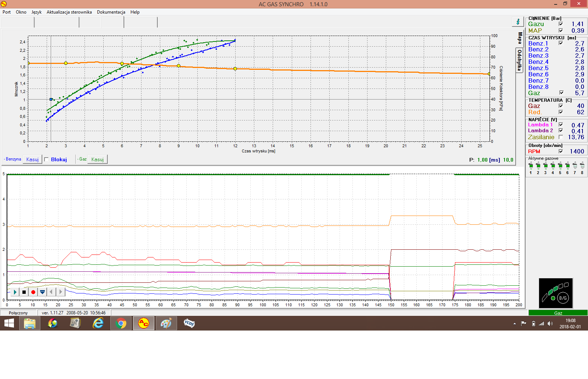
Task: Toggle the Gaz injection time checkbox
Action: (561, 93)
